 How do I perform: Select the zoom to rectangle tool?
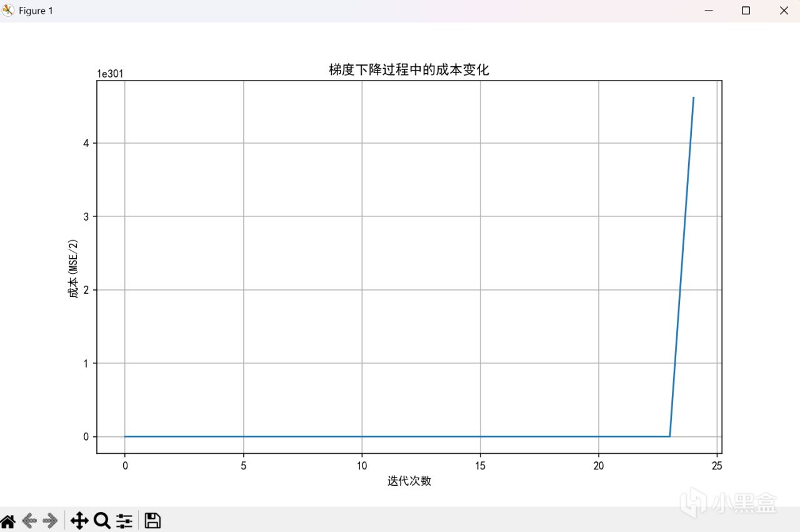point(102,520)
